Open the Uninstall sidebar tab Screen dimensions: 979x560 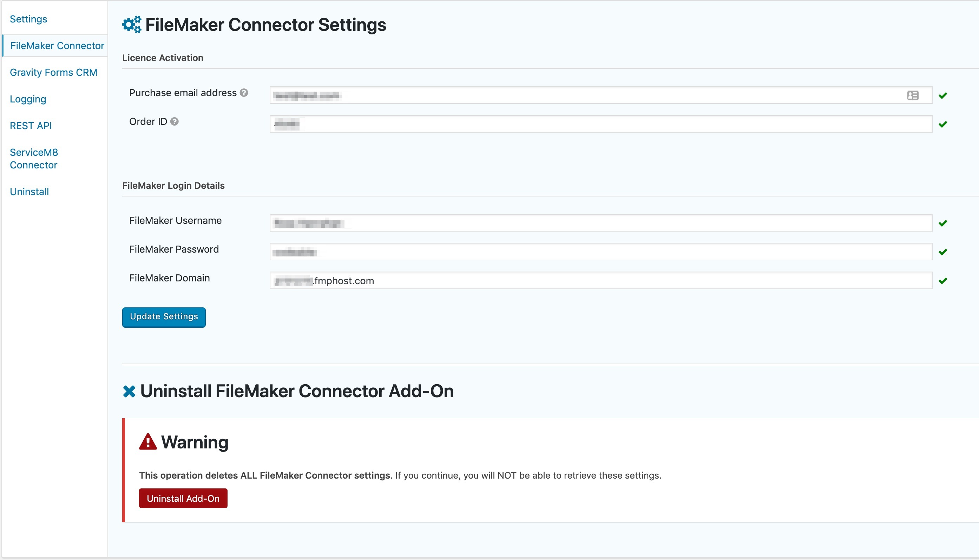[x=29, y=192]
